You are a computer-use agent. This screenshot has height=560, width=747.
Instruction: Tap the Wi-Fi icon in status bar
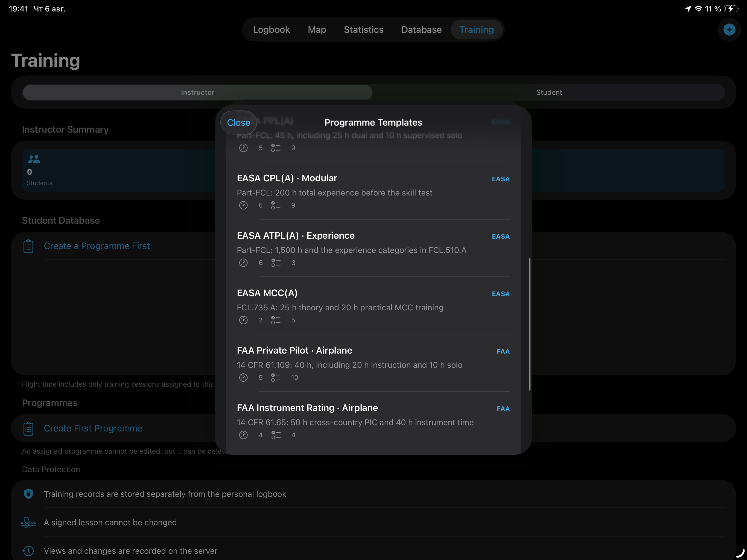[x=698, y=9]
